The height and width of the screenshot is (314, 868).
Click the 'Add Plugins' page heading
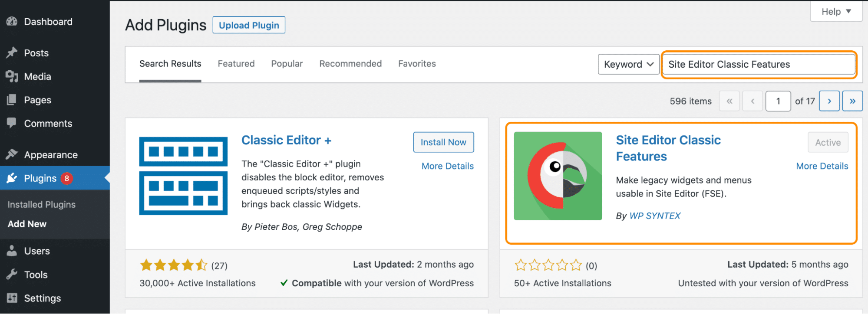coord(166,25)
